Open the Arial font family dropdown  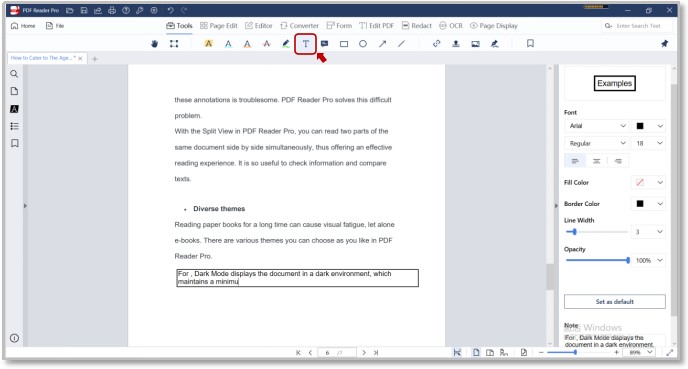[x=597, y=126]
